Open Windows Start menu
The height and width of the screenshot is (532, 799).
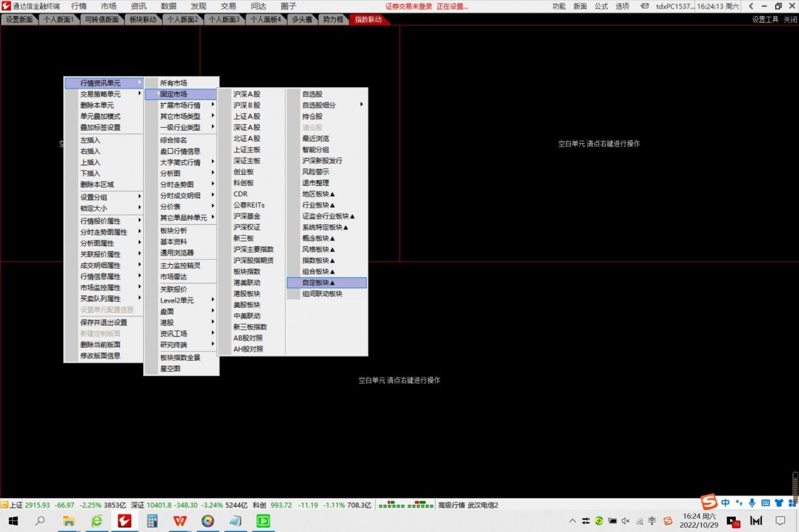(13, 521)
